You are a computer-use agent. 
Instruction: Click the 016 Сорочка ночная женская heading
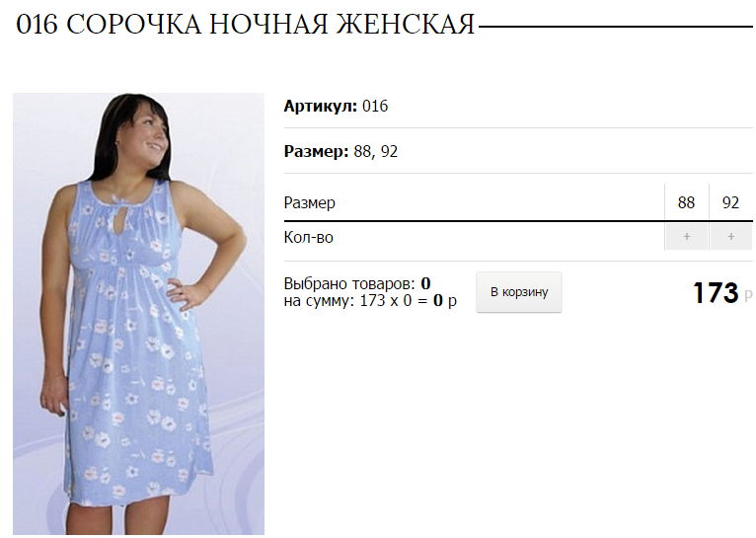pyautogui.click(x=246, y=24)
